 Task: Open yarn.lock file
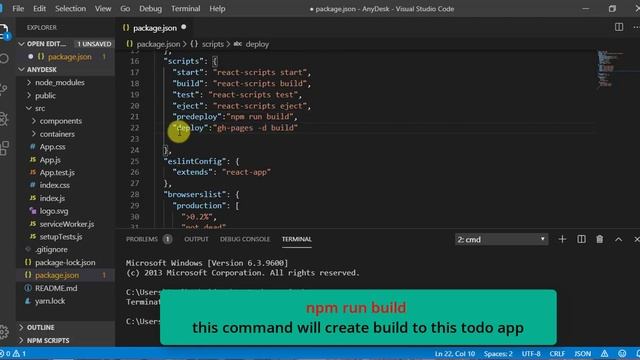point(50,301)
